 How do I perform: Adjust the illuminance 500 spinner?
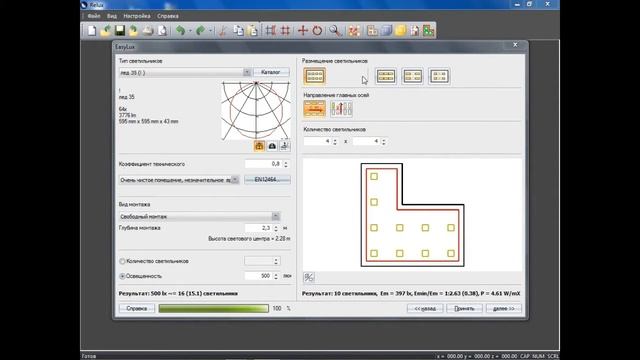[276, 276]
